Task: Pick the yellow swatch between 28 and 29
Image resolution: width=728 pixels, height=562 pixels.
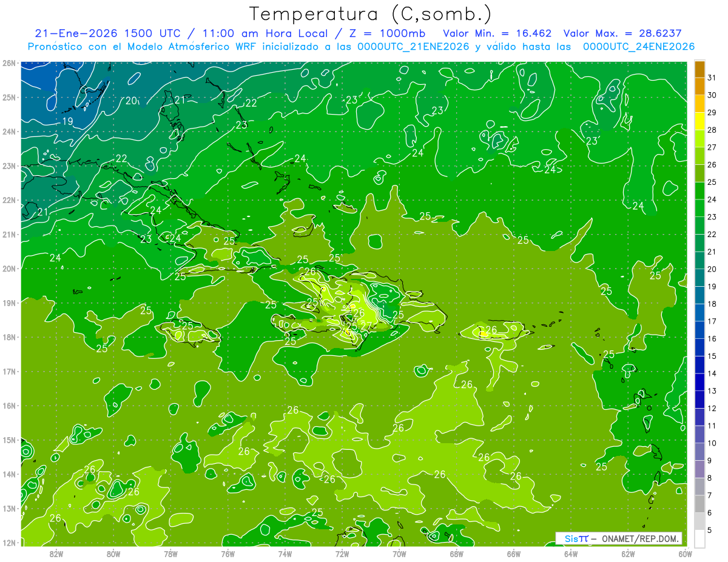Action: tap(699, 121)
